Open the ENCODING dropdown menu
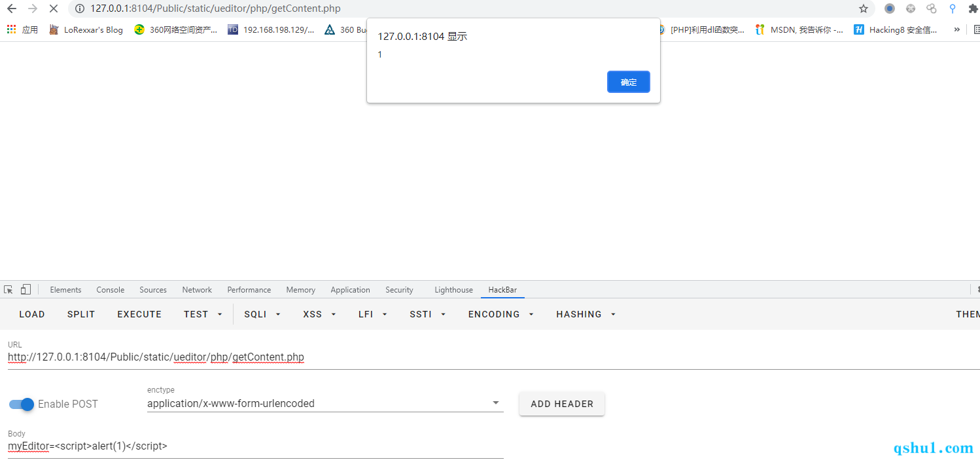This screenshot has height=464, width=980. pos(501,314)
